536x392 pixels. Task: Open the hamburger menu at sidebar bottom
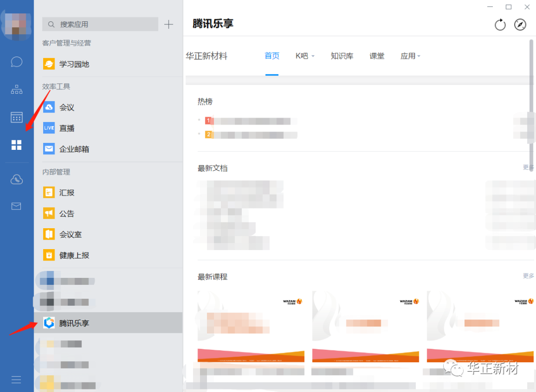(16, 380)
